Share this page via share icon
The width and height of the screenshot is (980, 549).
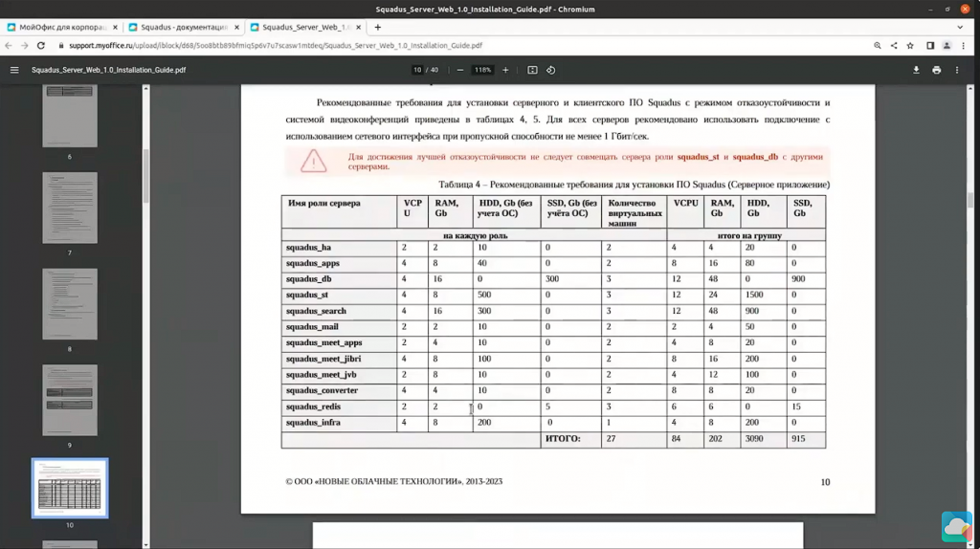894,46
